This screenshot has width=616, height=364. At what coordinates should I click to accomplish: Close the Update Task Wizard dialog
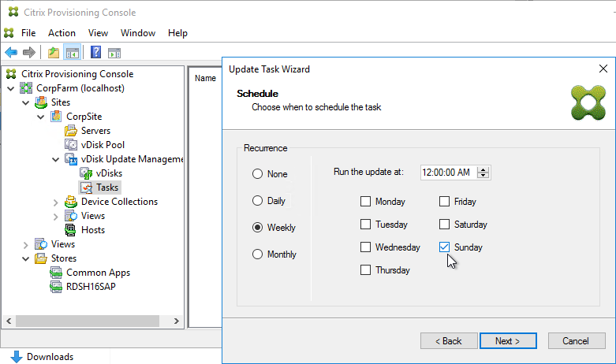pos(603,69)
